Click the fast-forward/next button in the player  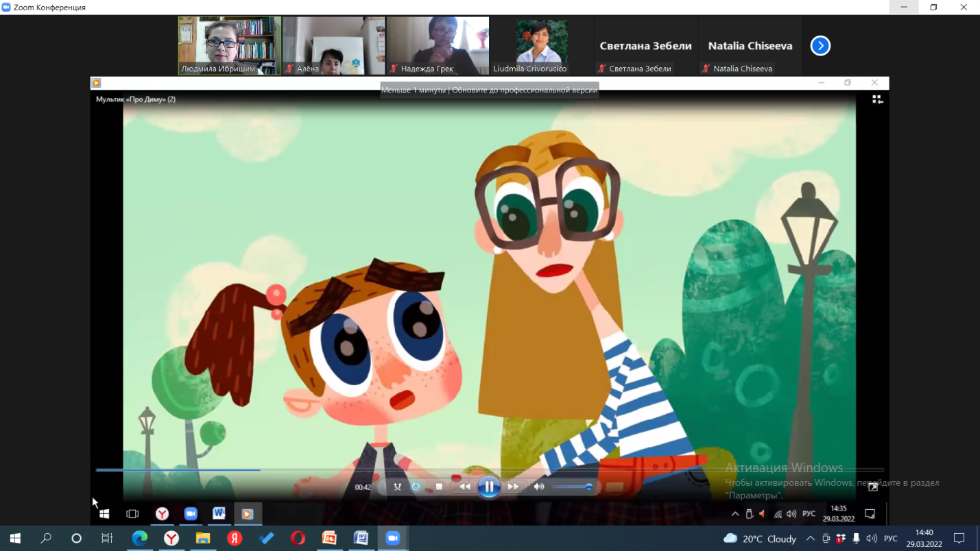coord(513,487)
